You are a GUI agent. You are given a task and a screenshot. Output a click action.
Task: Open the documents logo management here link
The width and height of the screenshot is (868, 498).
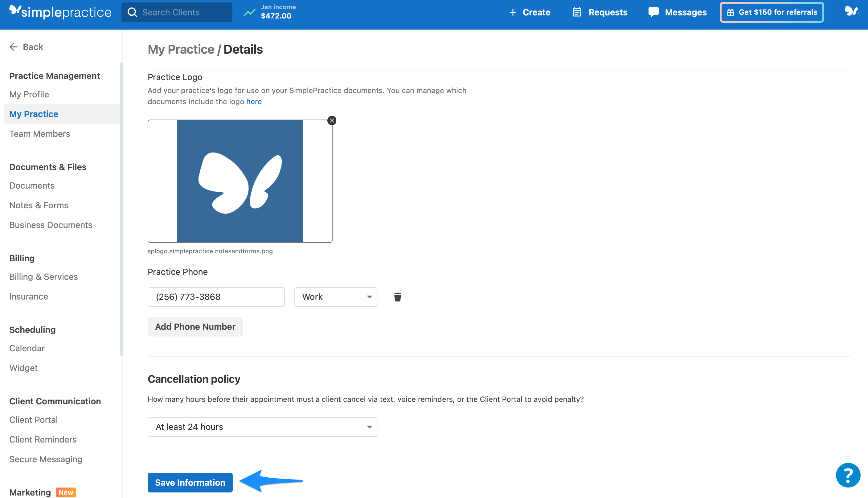[254, 101]
